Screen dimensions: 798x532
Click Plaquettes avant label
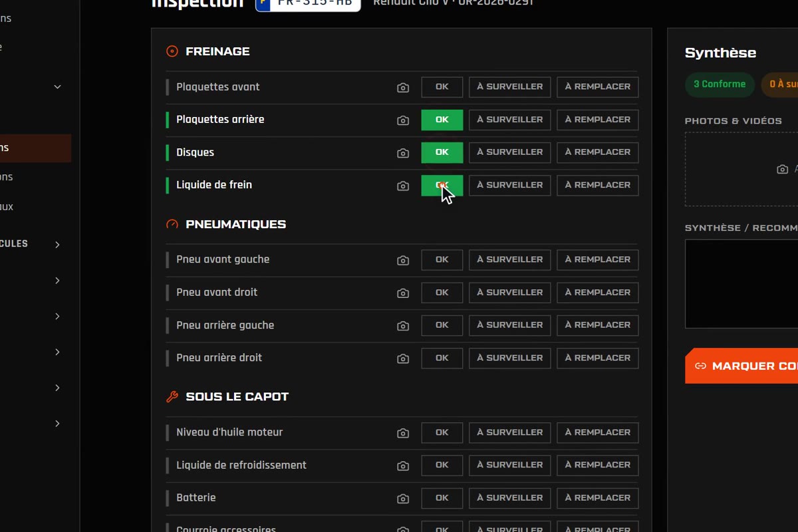point(218,87)
